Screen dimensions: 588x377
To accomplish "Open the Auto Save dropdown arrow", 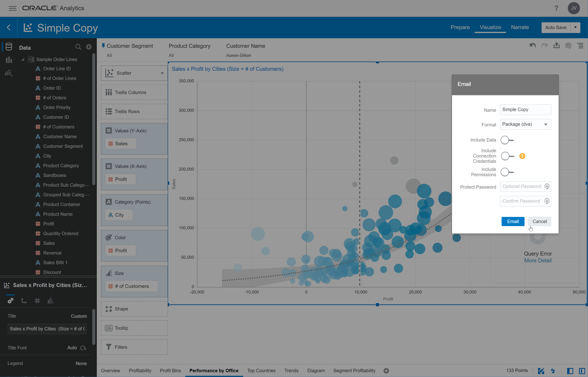I will pyautogui.click(x=575, y=27).
